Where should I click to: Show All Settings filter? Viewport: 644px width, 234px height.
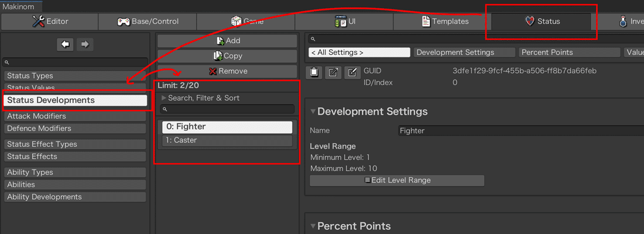click(x=359, y=53)
